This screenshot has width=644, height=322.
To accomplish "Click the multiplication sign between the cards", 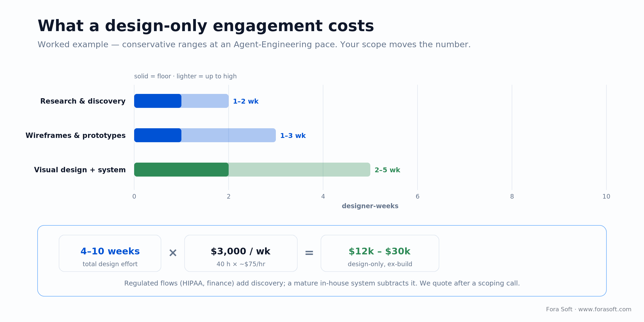I will (x=173, y=253).
